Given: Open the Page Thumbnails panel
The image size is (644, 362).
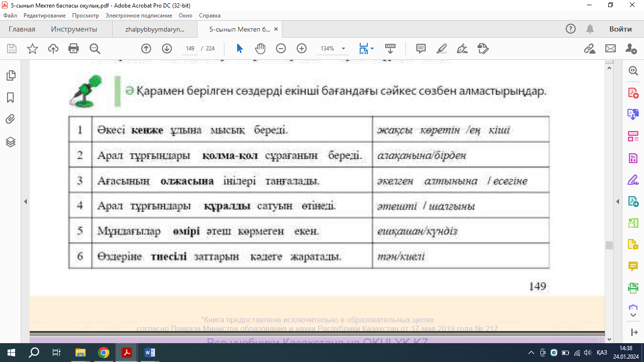Looking at the screenshot, I should (10, 75).
